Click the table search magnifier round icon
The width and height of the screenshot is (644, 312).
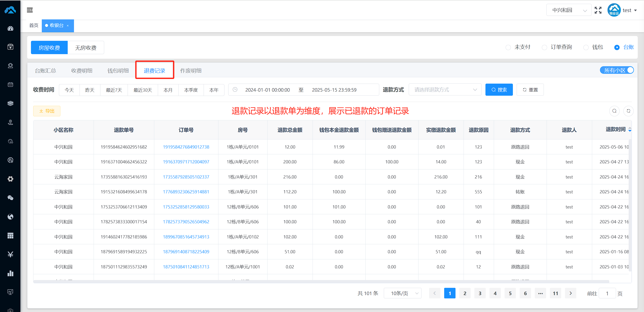(614, 111)
